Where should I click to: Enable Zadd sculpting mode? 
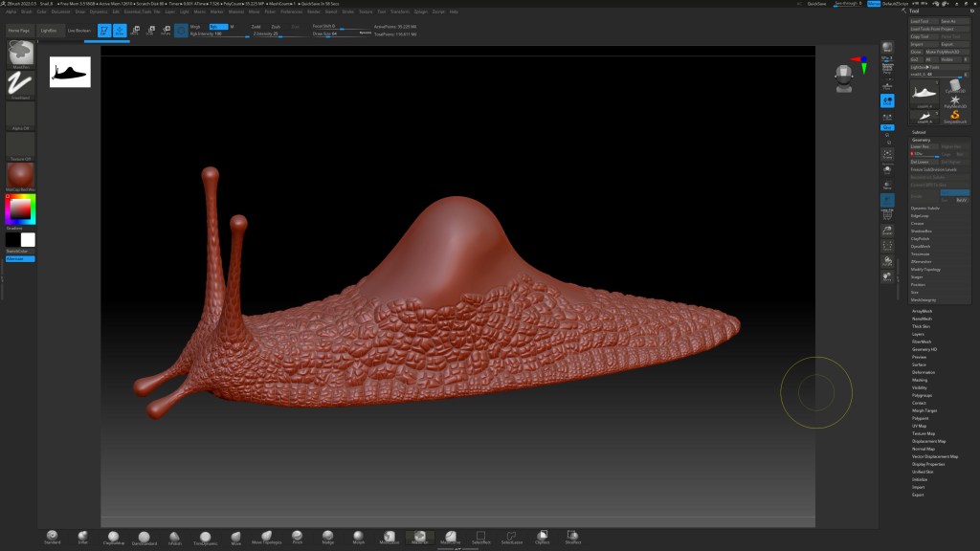tap(256, 27)
